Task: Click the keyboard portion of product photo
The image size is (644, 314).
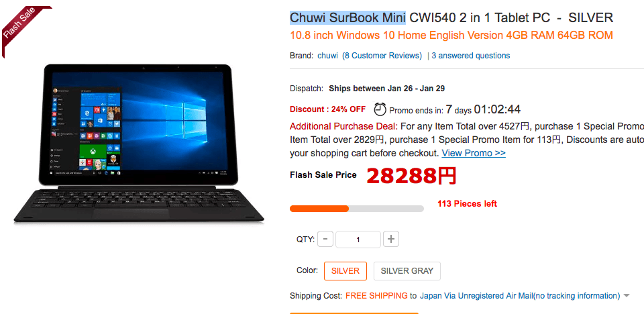Action: [x=138, y=205]
